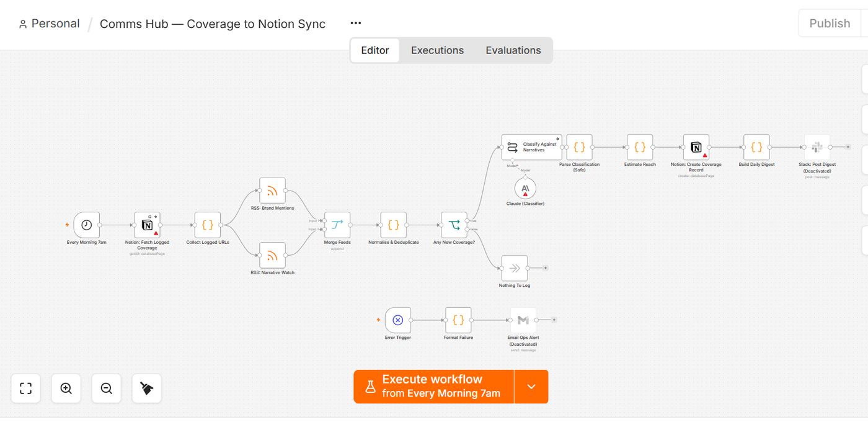Select the deactivated Email Ops Alert Gmail node
Viewport: 868px width, 427px height.
pyautogui.click(x=523, y=320)
